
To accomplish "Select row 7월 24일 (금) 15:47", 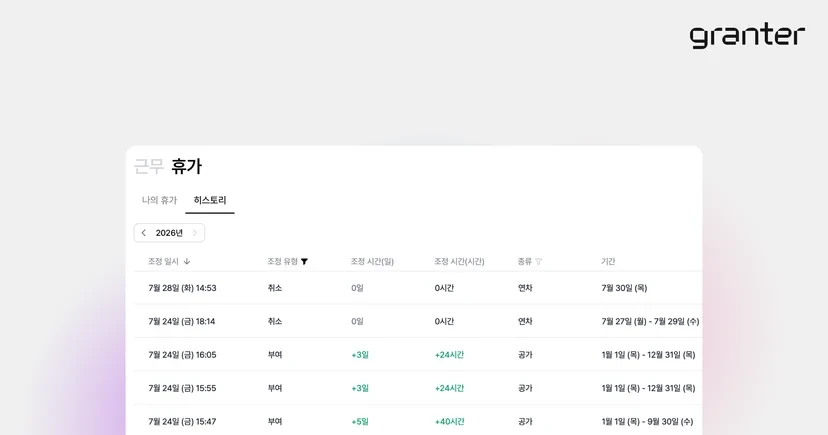I will (418, 420).
